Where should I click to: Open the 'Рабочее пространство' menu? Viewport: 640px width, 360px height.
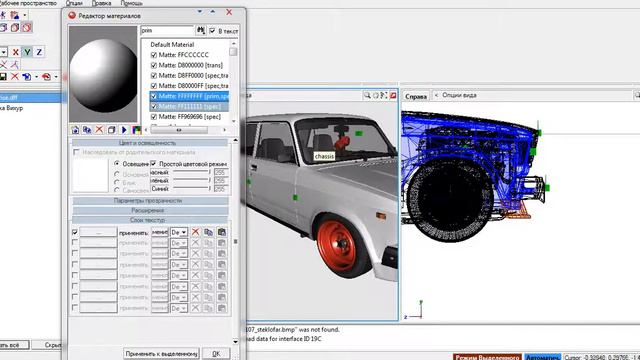click(28, 3)
